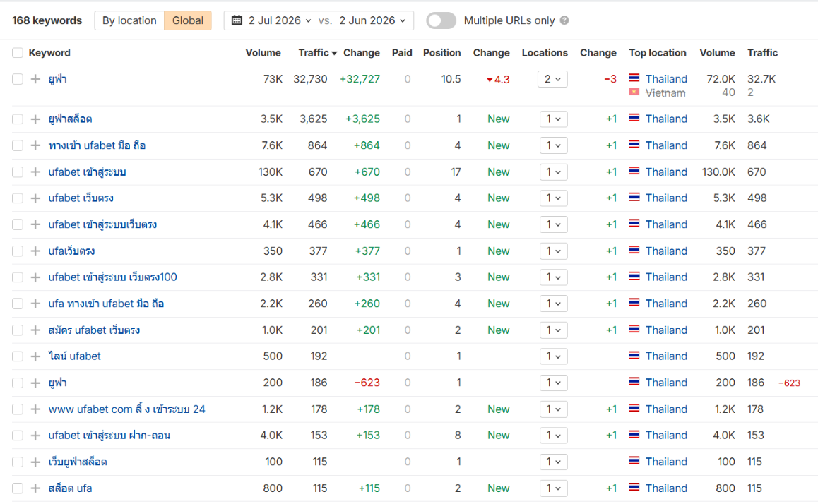Click traffic value 32,730
The width and height of the screenshot is (818, 504).
[x=310, y=79]
